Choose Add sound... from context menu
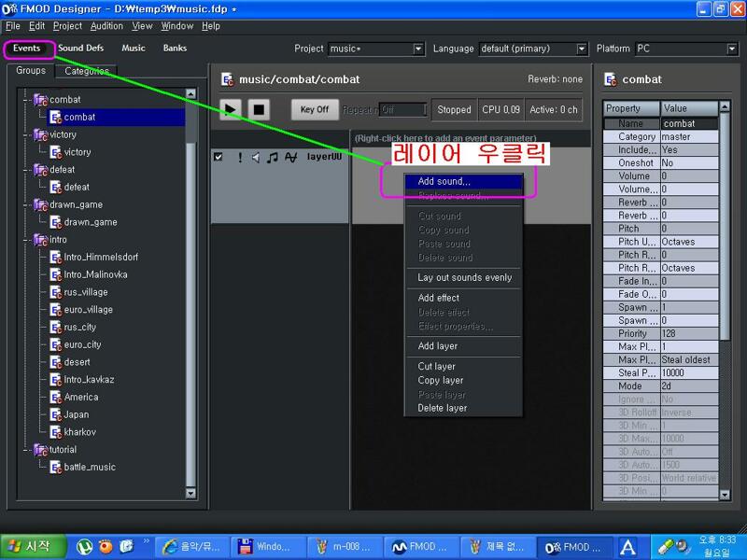The height and width of the screenshot is (560, 747). point(463,181)
